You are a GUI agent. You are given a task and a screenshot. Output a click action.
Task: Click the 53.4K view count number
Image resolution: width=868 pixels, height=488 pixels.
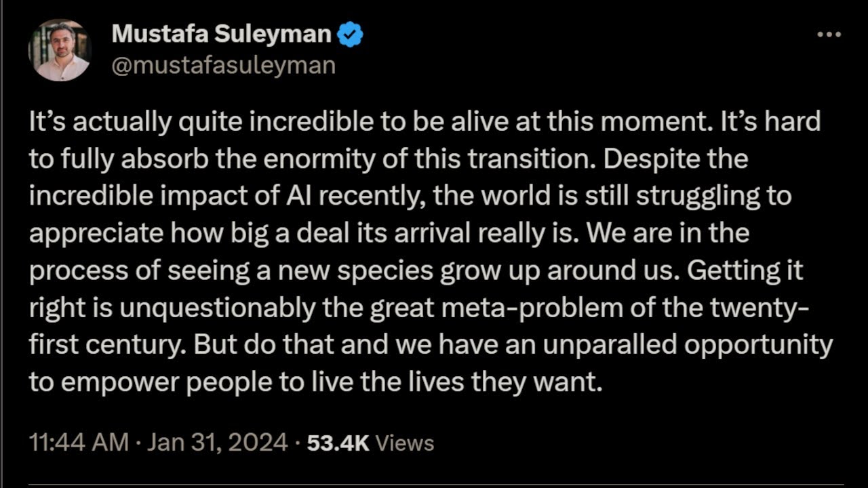click(x=338, y=443)
